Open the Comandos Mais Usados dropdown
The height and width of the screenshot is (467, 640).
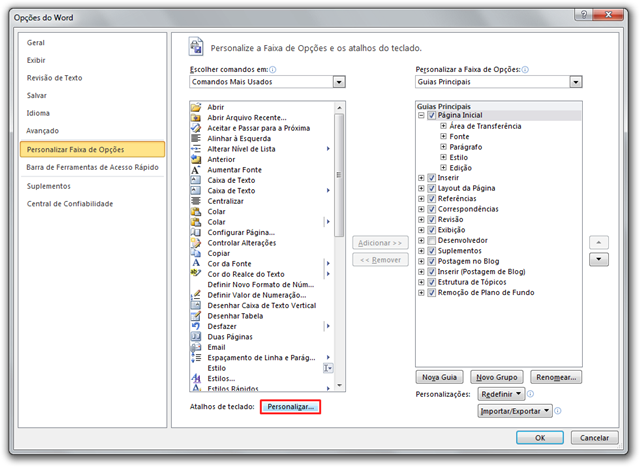(x=339, y=82)
